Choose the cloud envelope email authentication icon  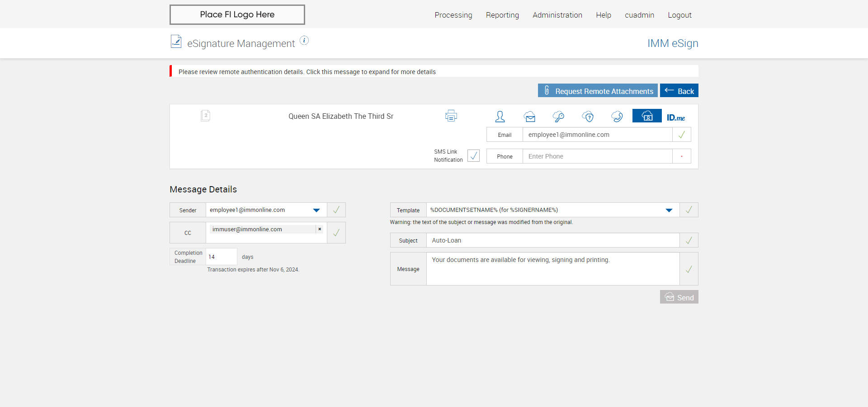click(x=530, y=117)
